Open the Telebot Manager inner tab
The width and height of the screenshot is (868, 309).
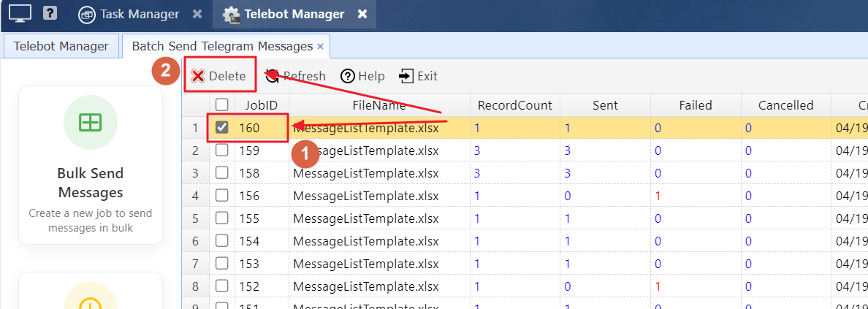(61, 46)
